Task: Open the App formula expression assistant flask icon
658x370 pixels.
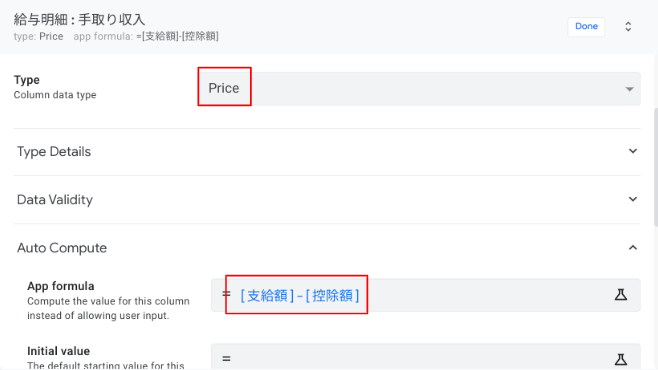Action: click(621, 294)
